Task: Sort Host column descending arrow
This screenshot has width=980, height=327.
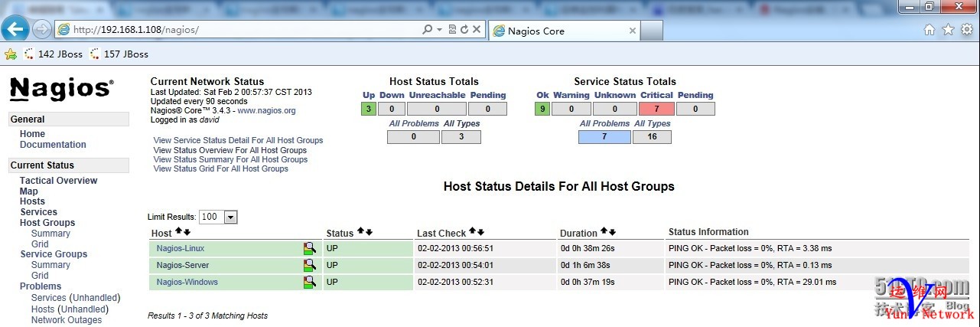Action: 186,231
